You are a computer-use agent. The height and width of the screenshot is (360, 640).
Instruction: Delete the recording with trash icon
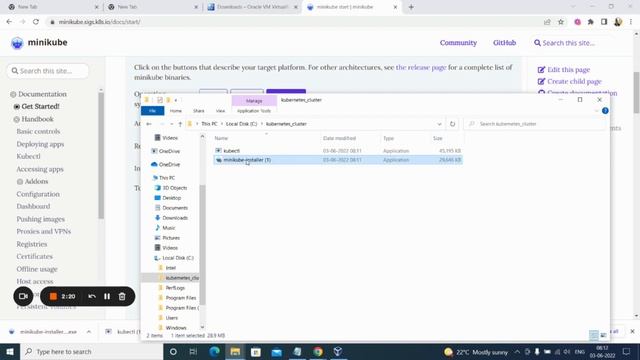(x=122, y=296)
